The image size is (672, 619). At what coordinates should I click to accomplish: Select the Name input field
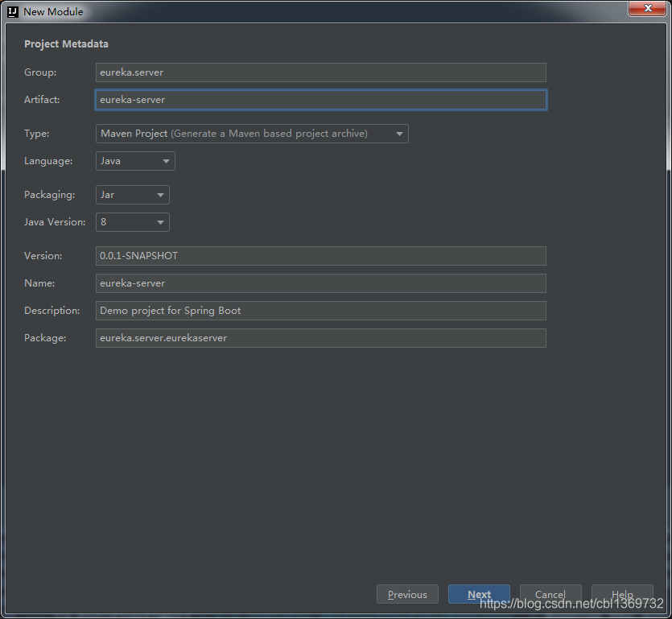tap(320, 283)
